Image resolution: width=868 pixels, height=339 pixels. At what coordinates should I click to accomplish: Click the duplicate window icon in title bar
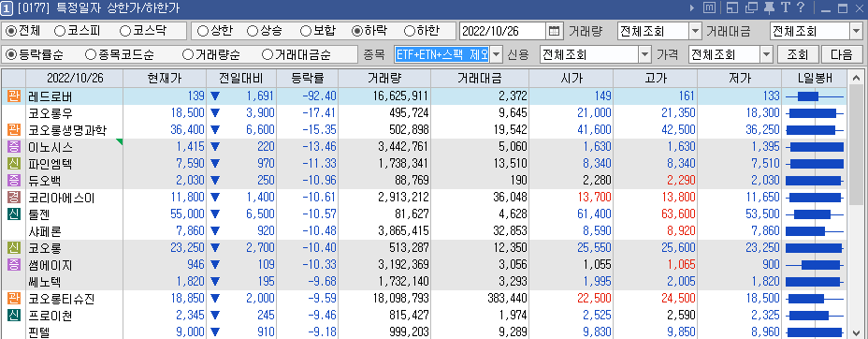(752, 8)
